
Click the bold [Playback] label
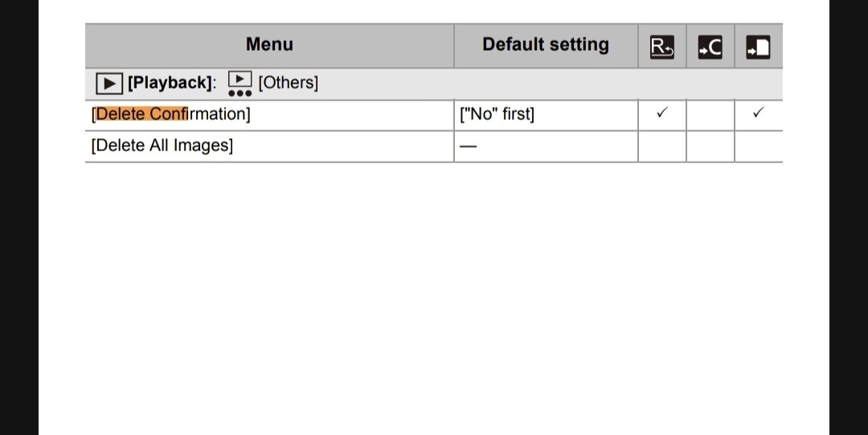(x=170, y=83)
